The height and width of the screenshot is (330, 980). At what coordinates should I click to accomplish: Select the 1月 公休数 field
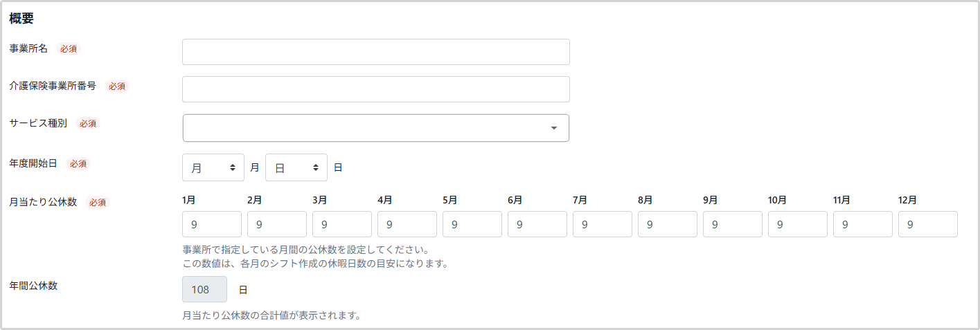(x=212, y=224)
